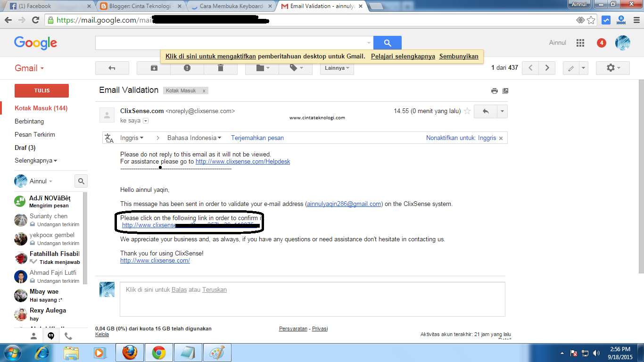Print the email with printer icon
Image resolution: width=644 pixels, height=362 pixels.
pyautogui.click(x=494, y=91)
